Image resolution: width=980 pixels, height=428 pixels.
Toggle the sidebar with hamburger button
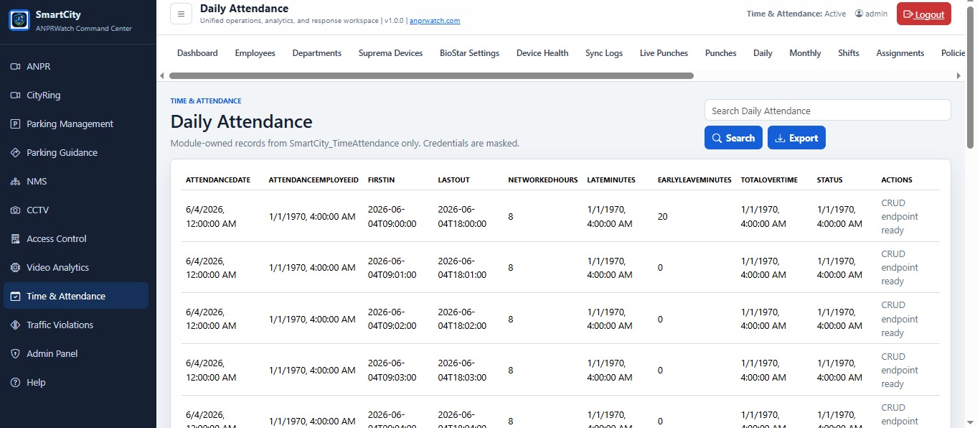click(181, 14)
